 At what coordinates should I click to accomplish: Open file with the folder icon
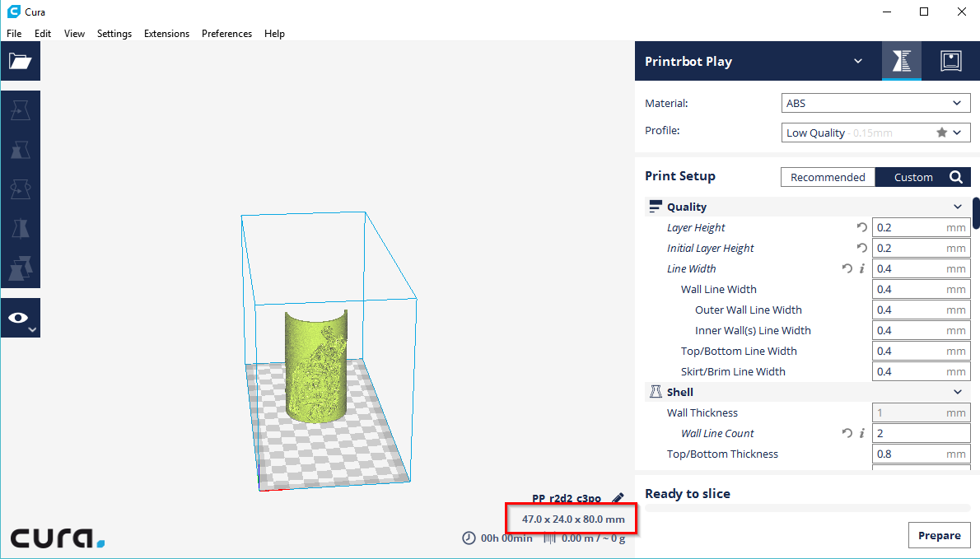coord(20,61)
